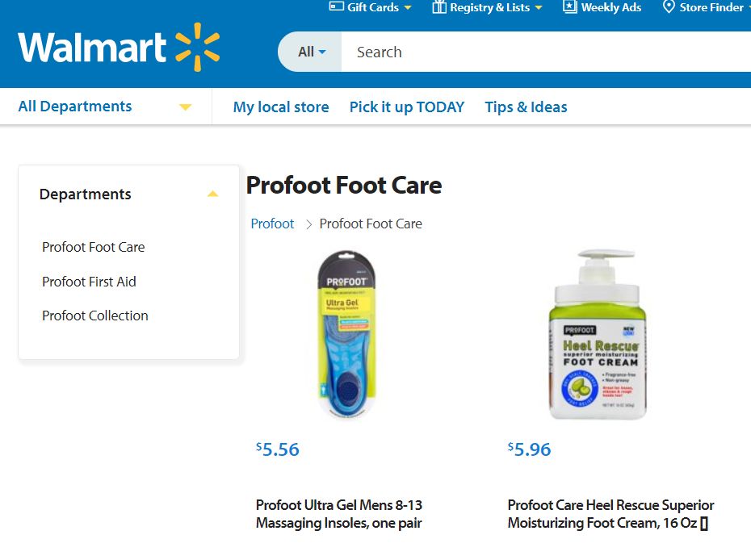
Task: Select Profoot First Aid department
Action: click(89, 282)
